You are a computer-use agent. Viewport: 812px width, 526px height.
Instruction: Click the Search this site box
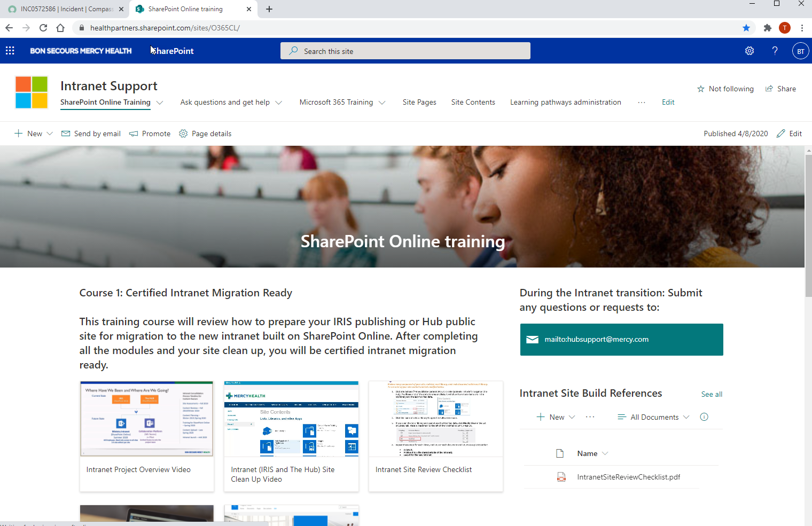click(405, 51)
